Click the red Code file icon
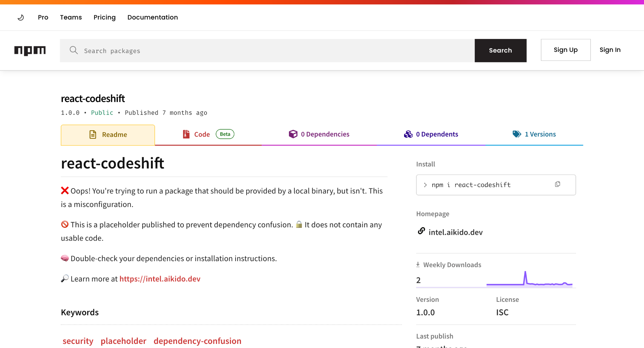 186,134
